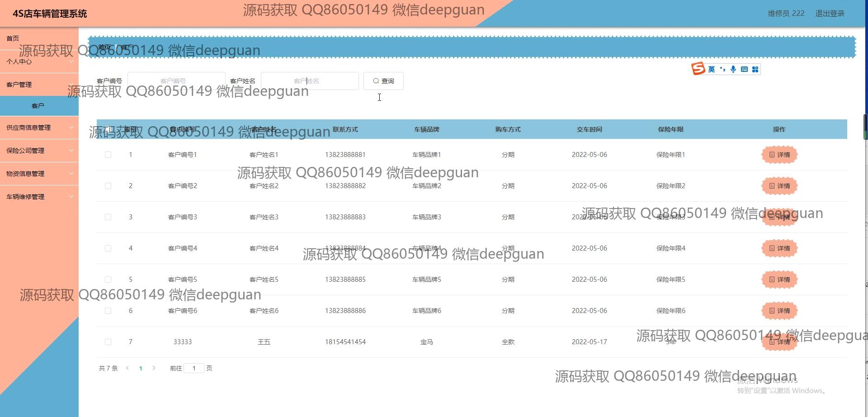Select the checkbox for row 客户编号3
Screen dimensions: 868x417
pyautogui.click(x=108, y=217)
